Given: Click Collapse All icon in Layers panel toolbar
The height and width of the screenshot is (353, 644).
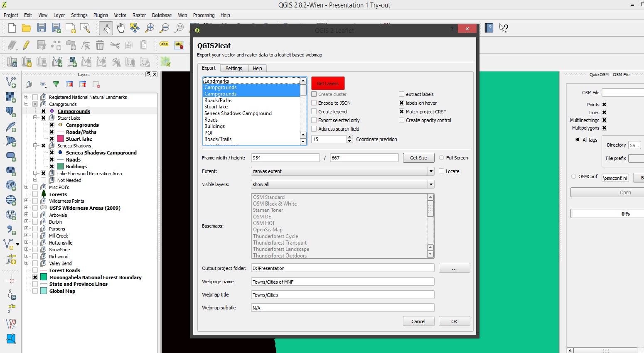Looking at the screenshot, I should click(x=83, y=84).
